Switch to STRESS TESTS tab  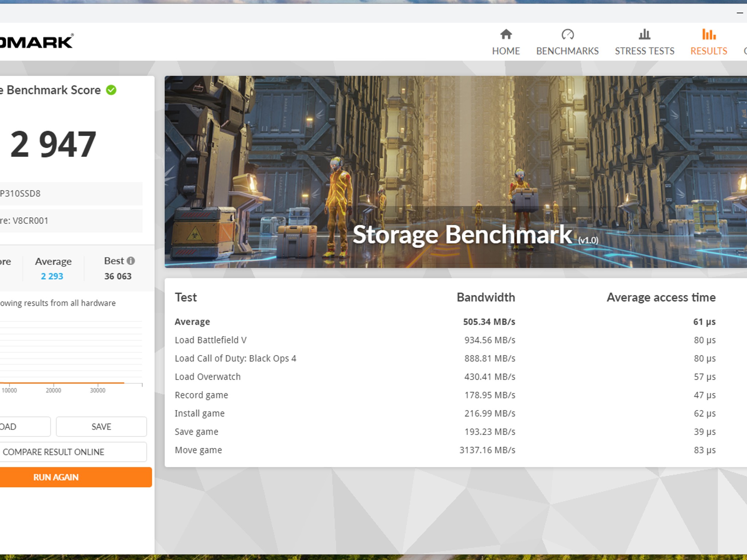tap(645, 42)
